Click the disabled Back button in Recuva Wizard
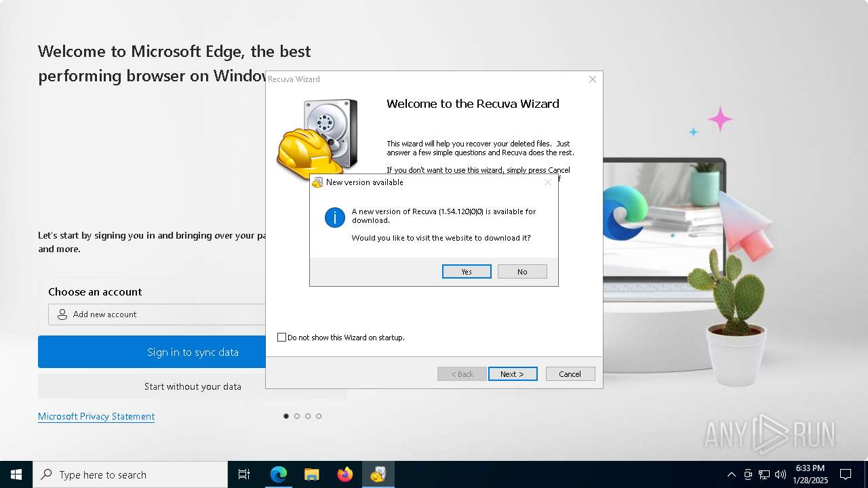 [x=462, y=374]
